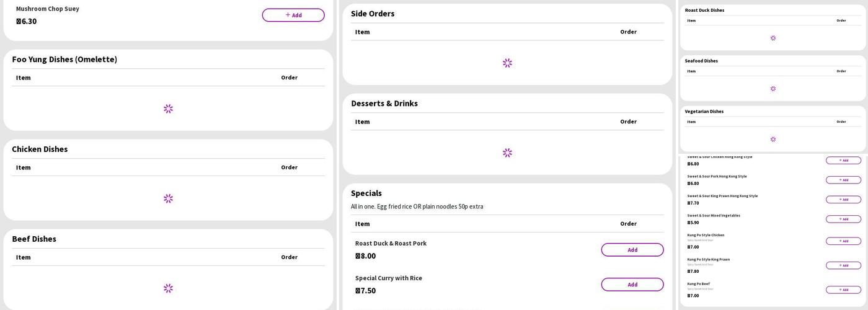
Task: Click the loading spinner under Foo Yung Dishes
Action: coord(168,109)
